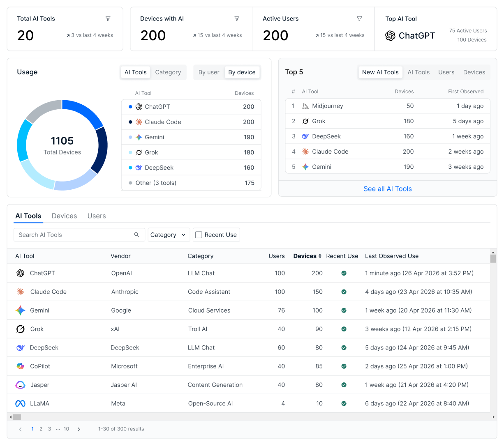Screen dimensions: 504x446
Task: Go to previous results page arrow
Action: [x=20, y=429]
